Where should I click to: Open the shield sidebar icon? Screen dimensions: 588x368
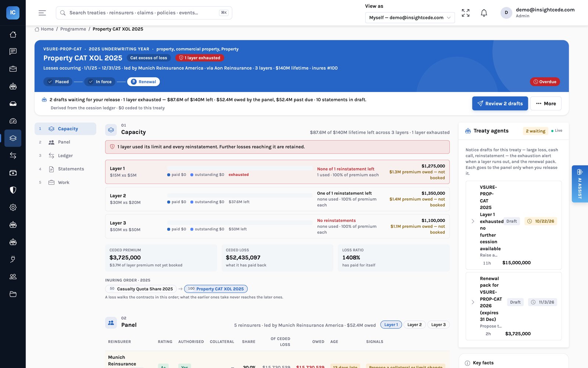pos(13,190)
